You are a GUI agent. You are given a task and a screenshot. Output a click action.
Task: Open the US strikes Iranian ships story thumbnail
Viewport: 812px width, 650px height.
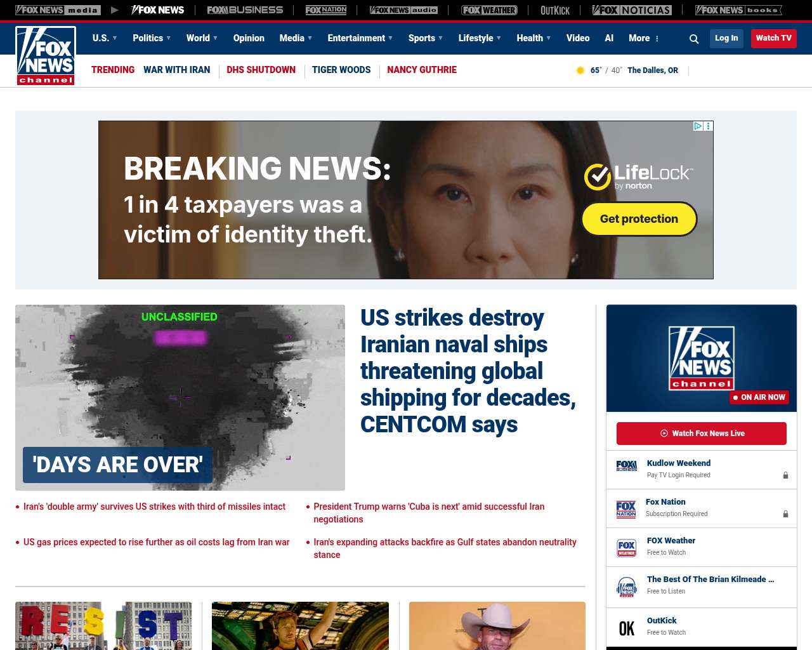point(180,397)
